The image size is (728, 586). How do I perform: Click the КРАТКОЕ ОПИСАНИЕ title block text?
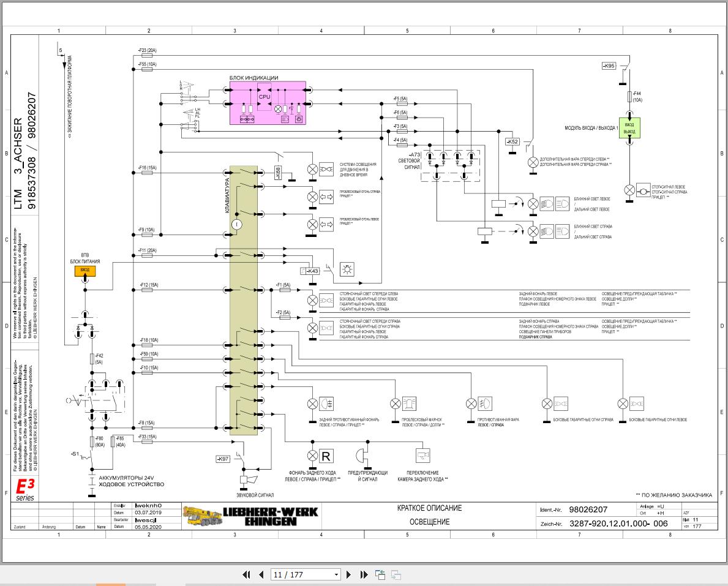(429, 508)
